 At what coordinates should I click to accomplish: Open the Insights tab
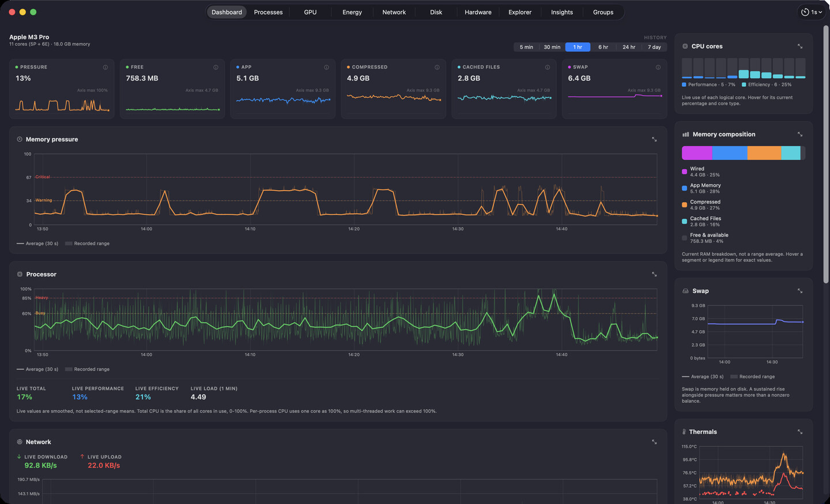coord(562,12)
